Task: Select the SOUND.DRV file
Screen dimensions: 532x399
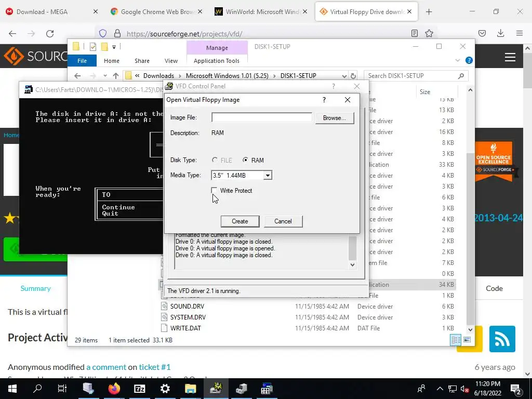Action: click(x=187, y=307)
